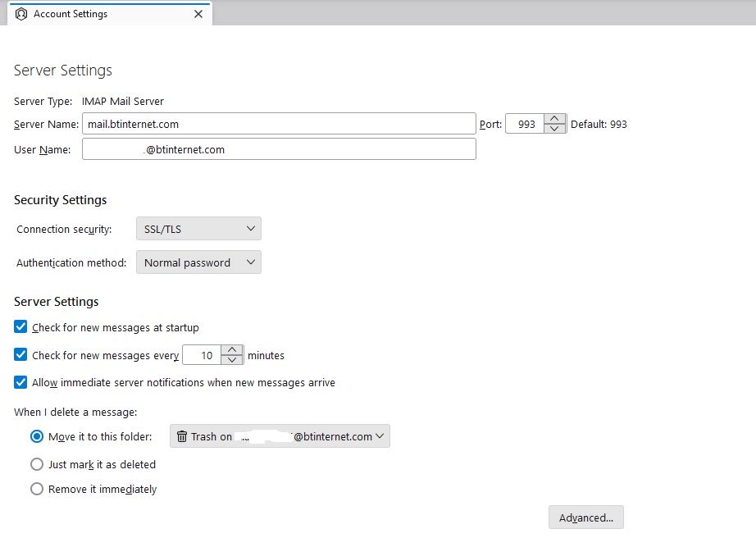
Task: Open the Trash folder selection dropdown
Action: coord(280,436)
